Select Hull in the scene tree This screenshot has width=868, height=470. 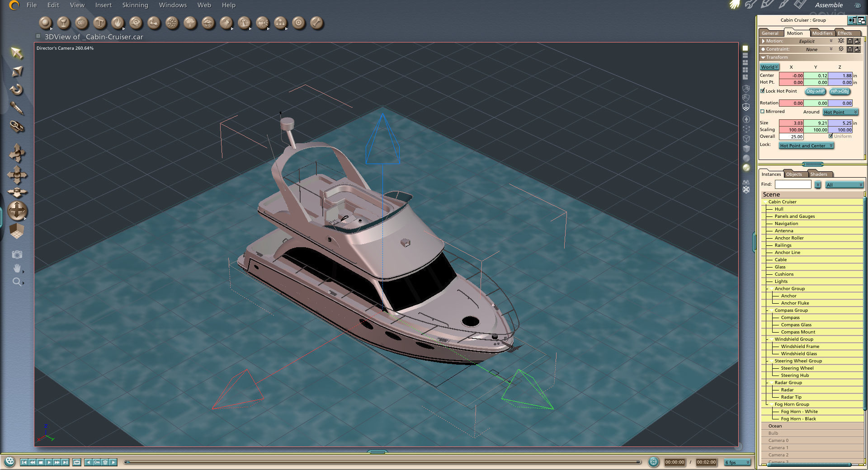coord(778,209)
